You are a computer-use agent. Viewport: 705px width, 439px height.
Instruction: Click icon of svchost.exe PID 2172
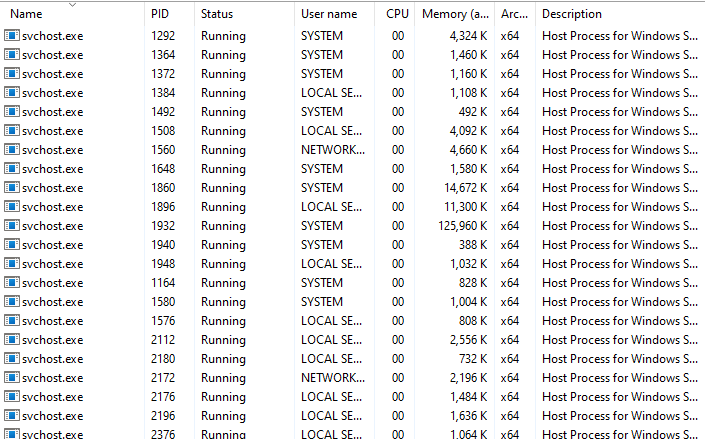click(12, 377)
